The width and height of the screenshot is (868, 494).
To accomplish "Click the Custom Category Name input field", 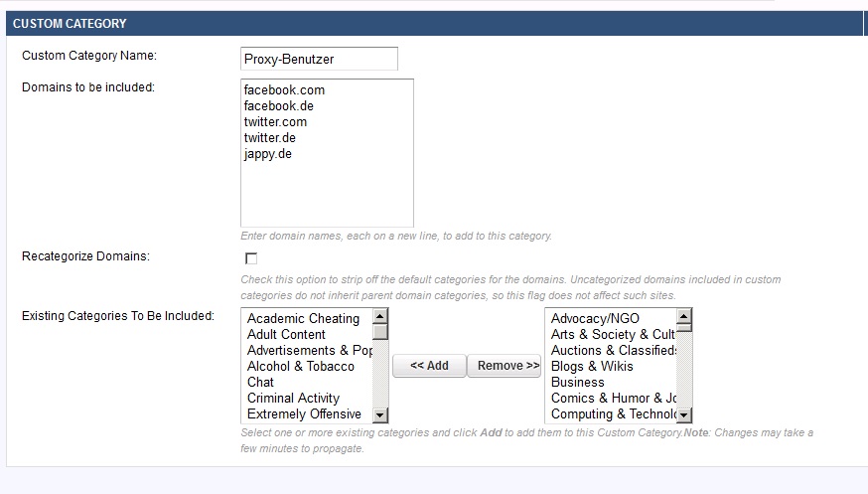I will point(319,59).
